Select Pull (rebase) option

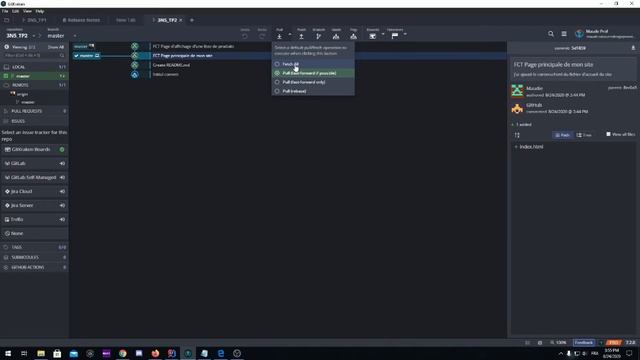(313, 91)
